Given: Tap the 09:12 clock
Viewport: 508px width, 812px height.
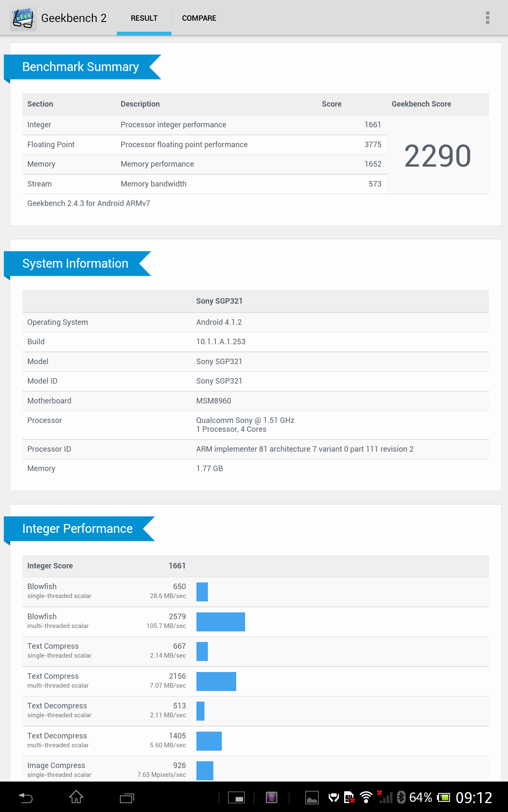Looking at the screenshot, I should pos(474,798).
